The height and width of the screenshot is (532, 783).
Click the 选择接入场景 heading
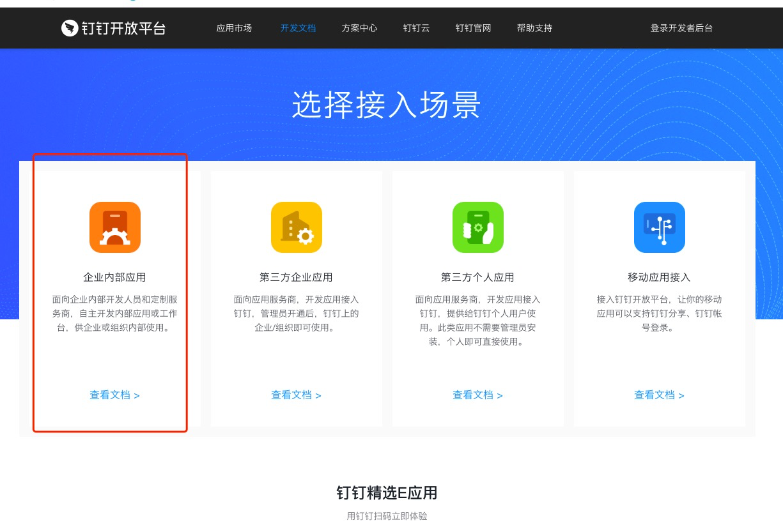point(387,105)
